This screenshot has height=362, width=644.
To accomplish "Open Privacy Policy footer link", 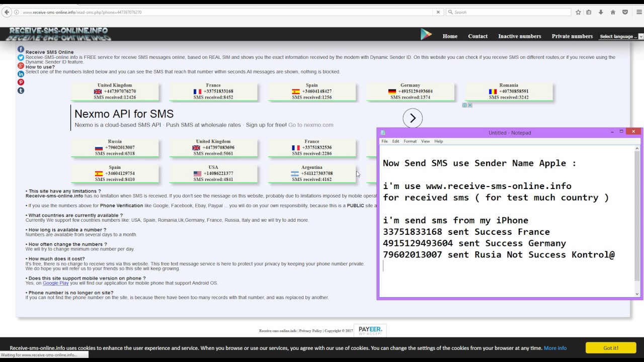I will (310, 331).
